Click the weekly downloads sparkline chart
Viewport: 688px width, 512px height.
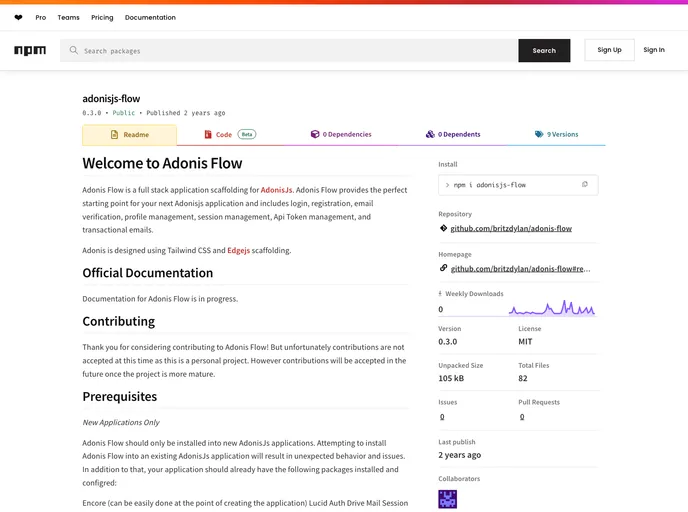pos(552,308)
